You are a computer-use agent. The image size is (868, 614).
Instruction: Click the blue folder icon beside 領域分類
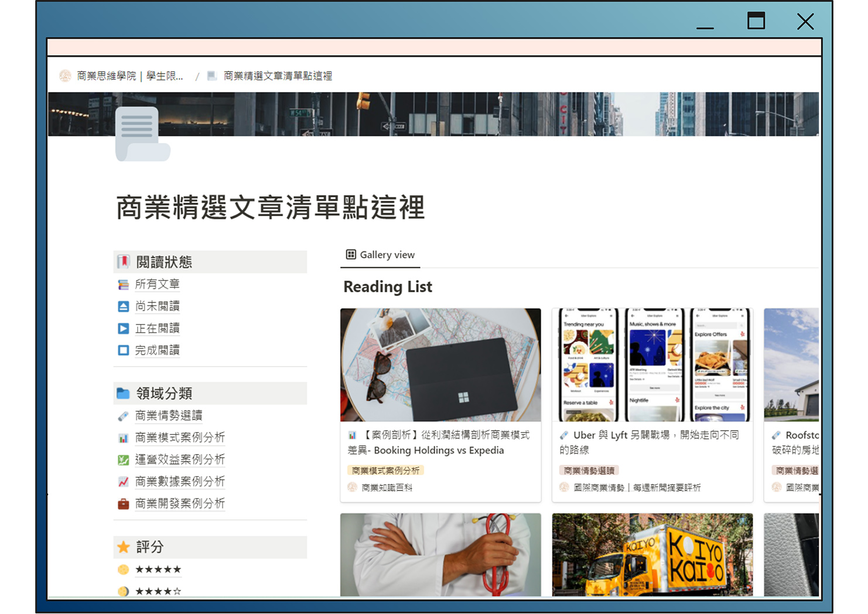pos(123,393)
